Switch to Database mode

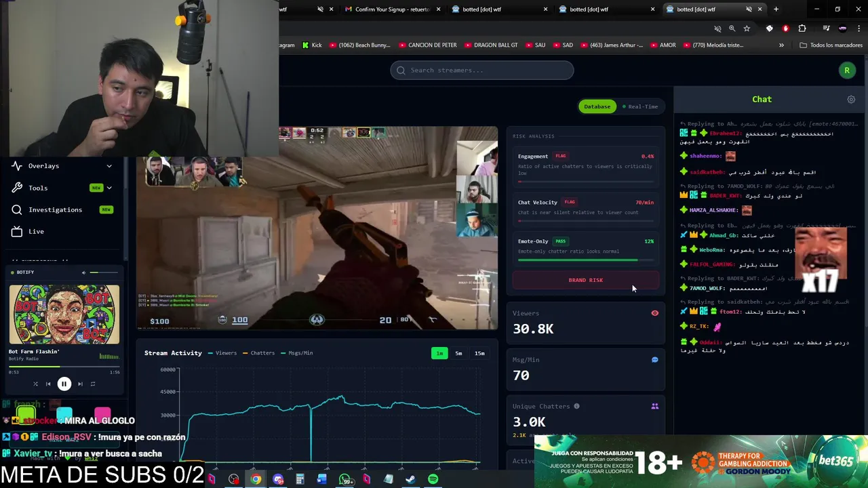click(597, 106)
